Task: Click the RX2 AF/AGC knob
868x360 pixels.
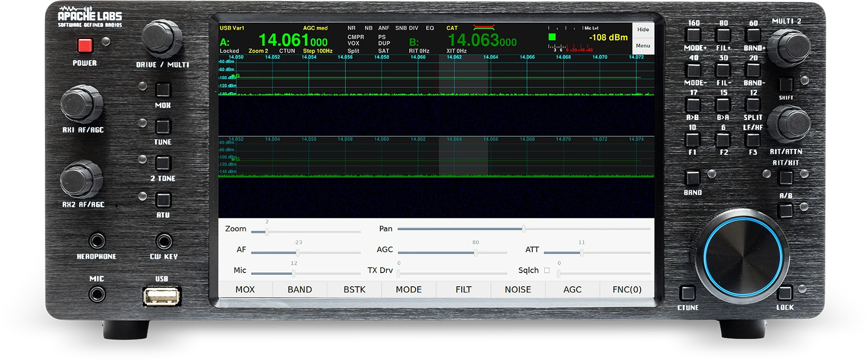Action: pos(81,180)
